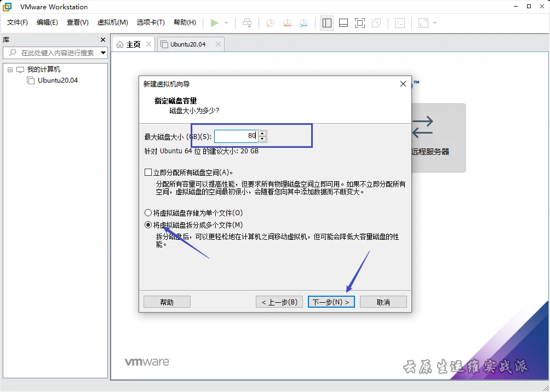Increase disk size with the up spinner arrow

pyautogui.click(x=262, y=133)
